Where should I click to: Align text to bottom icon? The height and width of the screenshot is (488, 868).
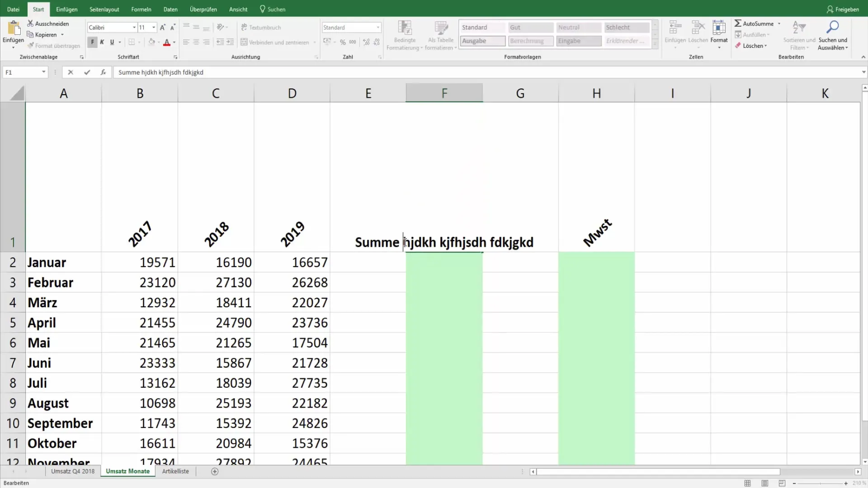pos(206,28)
